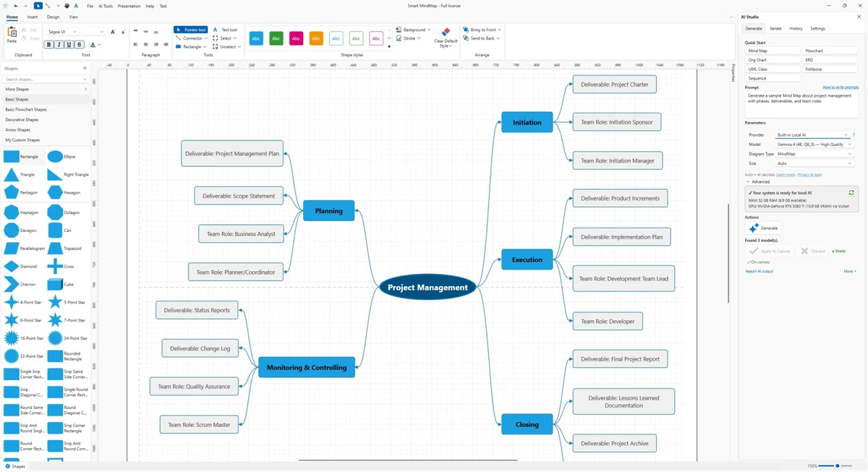Open the How to write prompts link
The width and height of the screenshot is (868, 472).
[841, 87]
